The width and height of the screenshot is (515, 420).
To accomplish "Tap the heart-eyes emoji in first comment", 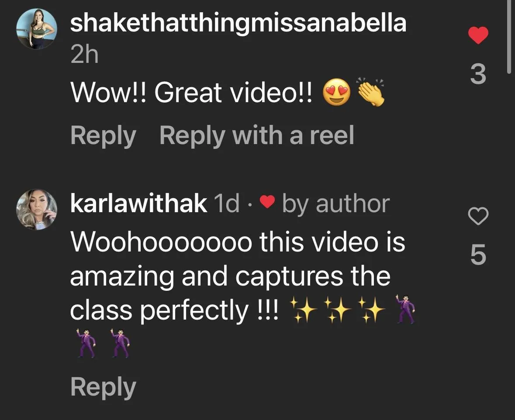I will 337,92.
